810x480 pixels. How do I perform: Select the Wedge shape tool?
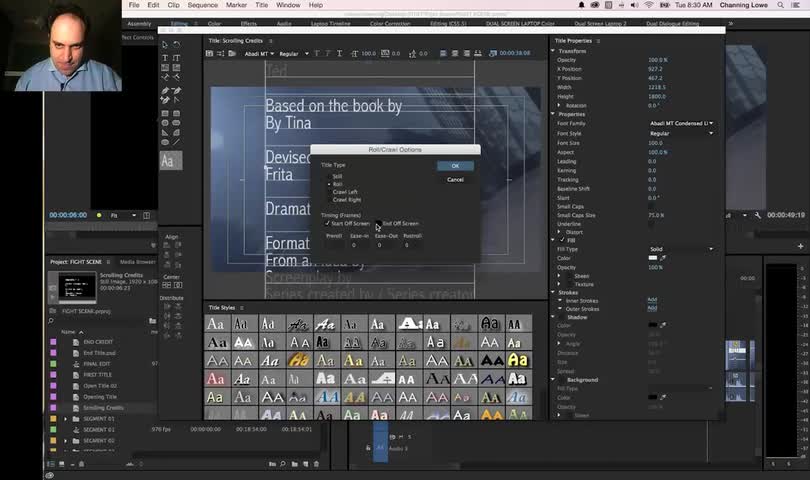pyautogui.click(x=165, y=132)
